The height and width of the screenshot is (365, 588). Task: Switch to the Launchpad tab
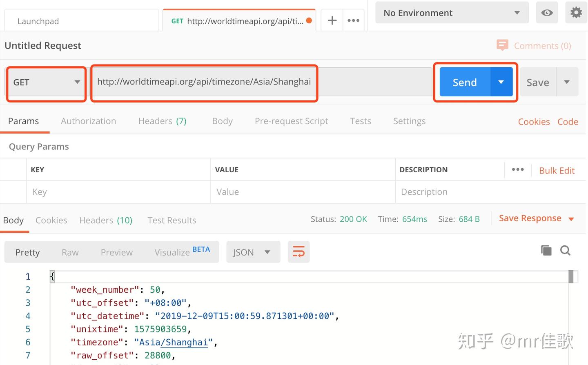pyautogui.click(x=82, y=20)
